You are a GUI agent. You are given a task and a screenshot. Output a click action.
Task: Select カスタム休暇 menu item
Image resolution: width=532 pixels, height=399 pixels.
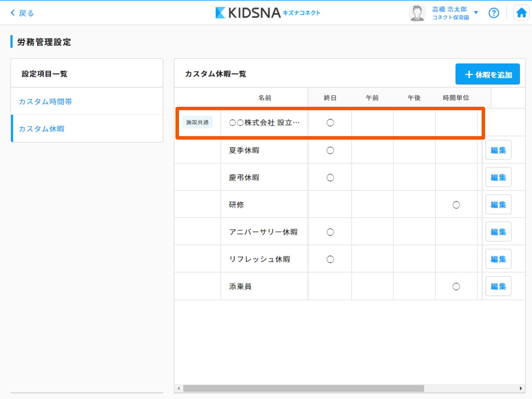41,129
